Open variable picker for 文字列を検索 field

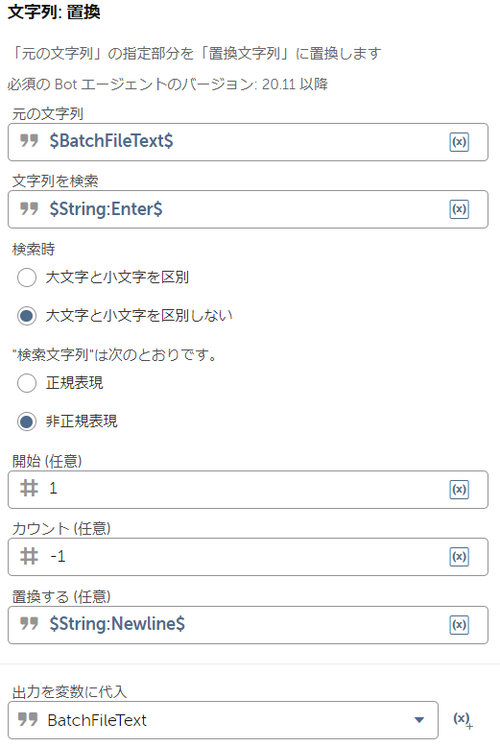pyautogui.click(x=459, y=209)
